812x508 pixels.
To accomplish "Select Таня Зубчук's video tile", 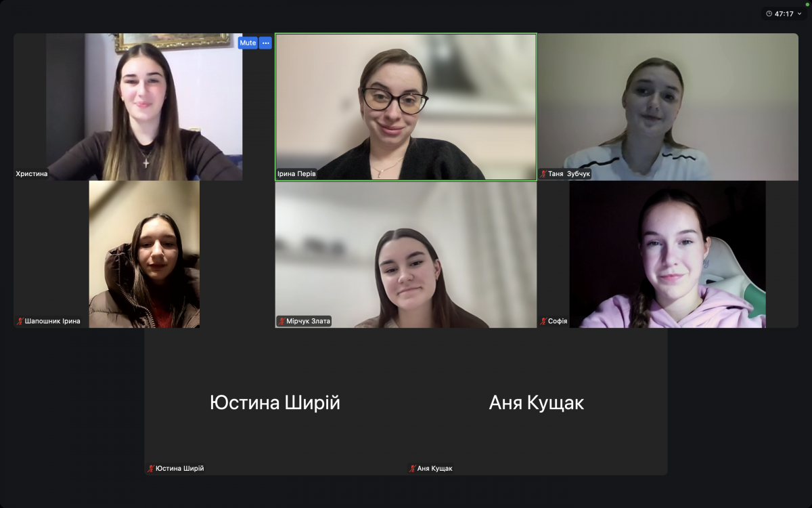I will coord(668,107).
